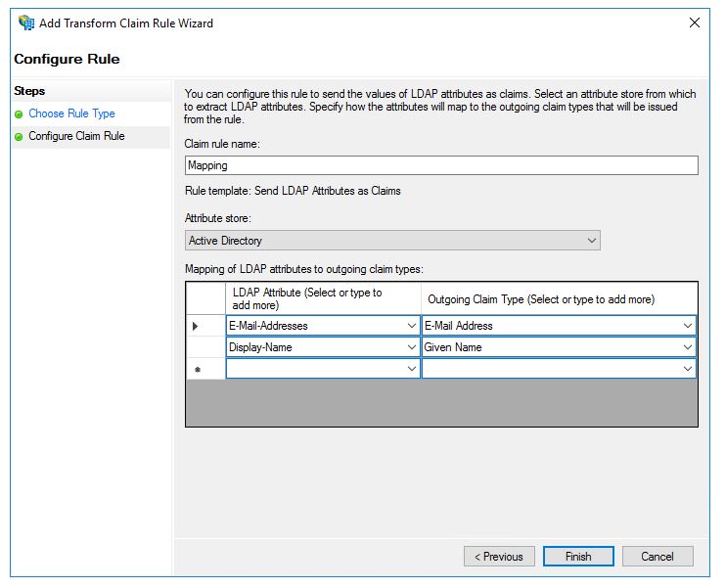726x588 pixels.
Task: Click the Configure Rule page title
Action: click(67, 59)
